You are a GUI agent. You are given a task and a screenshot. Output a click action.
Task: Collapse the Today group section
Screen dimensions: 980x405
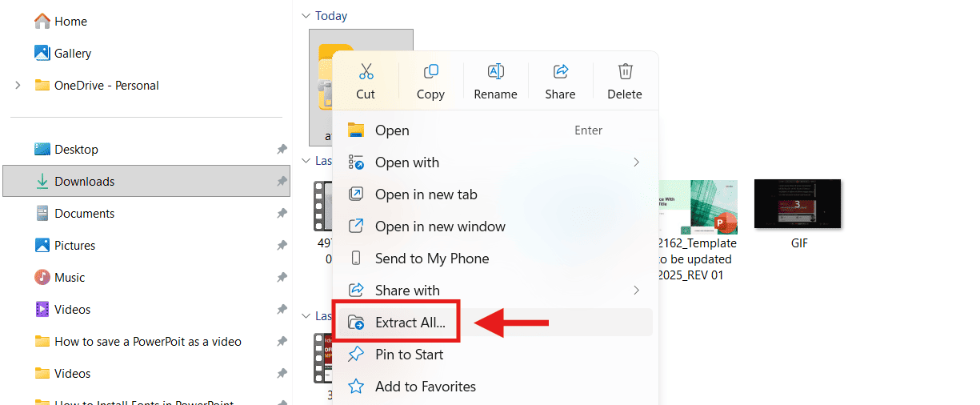click(305, 16)
